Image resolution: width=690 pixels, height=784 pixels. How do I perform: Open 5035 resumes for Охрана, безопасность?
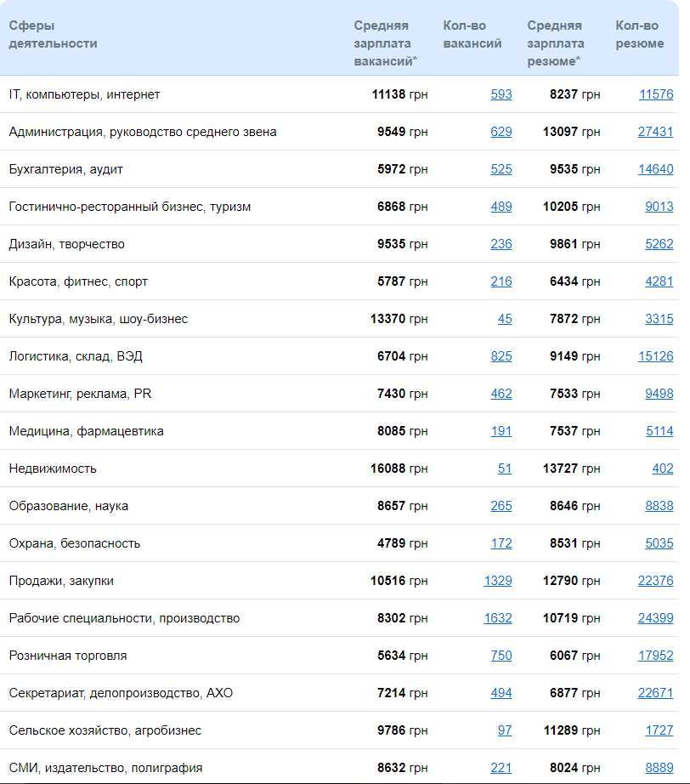(659, 543)
